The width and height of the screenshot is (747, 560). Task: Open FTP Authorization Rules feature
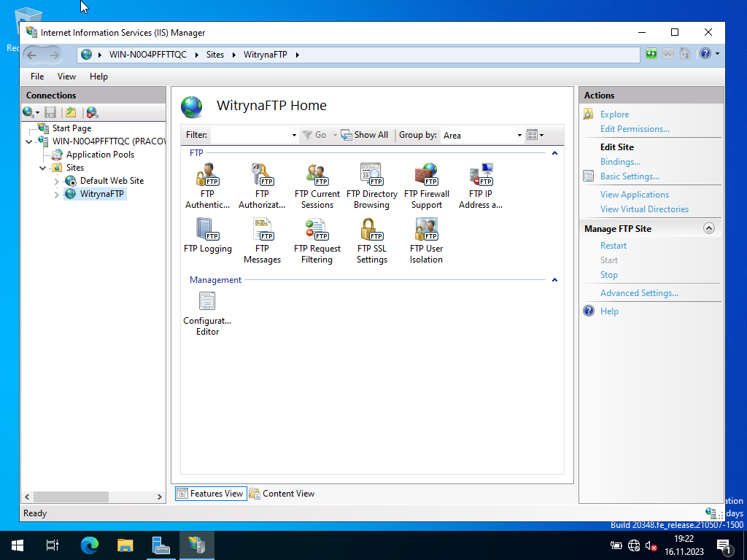262,186
